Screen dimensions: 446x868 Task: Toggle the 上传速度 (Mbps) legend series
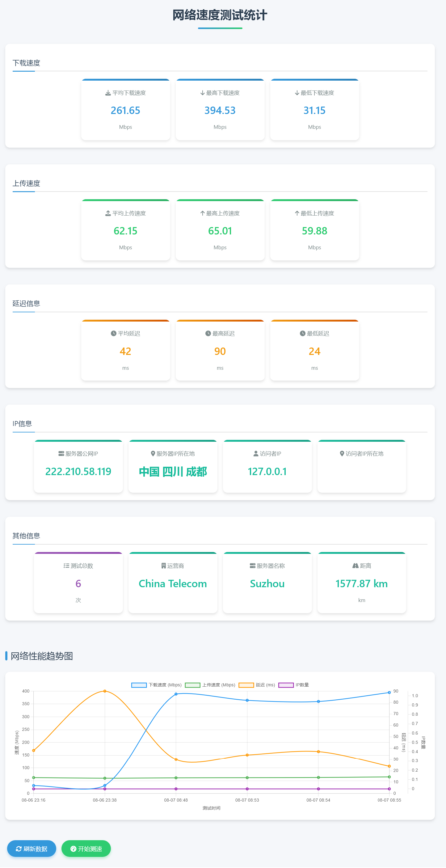click(192, 685)
